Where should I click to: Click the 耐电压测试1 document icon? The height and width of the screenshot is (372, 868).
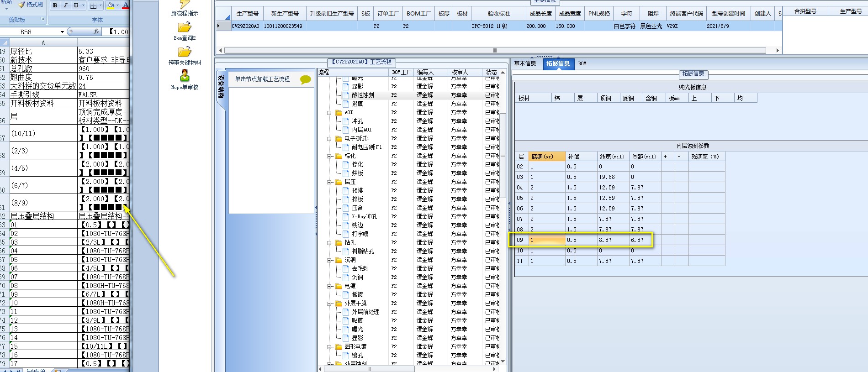[x=346, y=147]
